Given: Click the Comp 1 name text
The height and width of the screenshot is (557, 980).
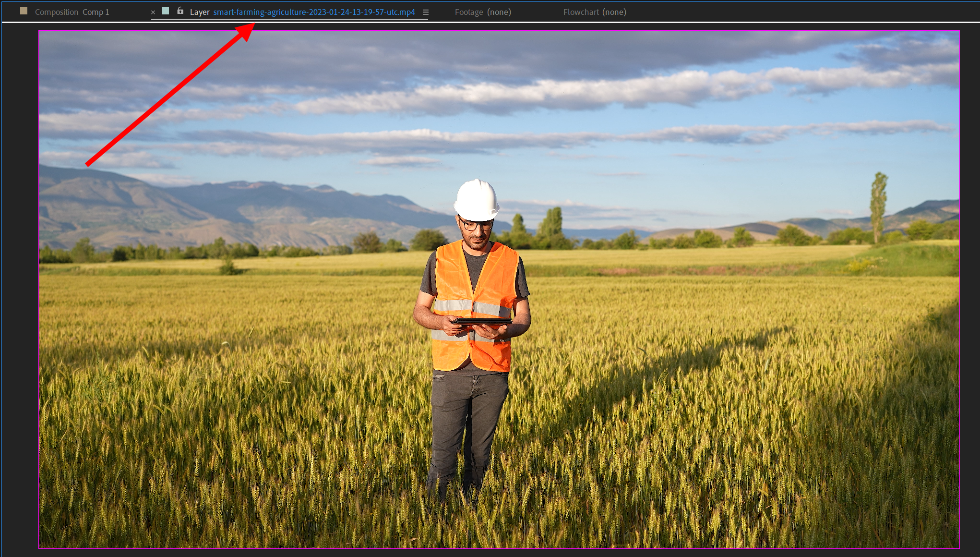Looking at the screenshot, I should point(96,12).
